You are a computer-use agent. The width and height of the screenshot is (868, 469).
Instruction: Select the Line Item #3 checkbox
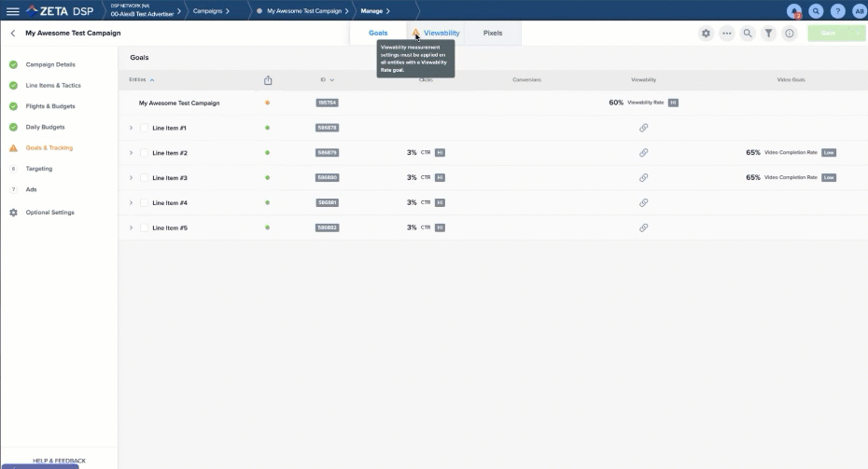(145, 178)
